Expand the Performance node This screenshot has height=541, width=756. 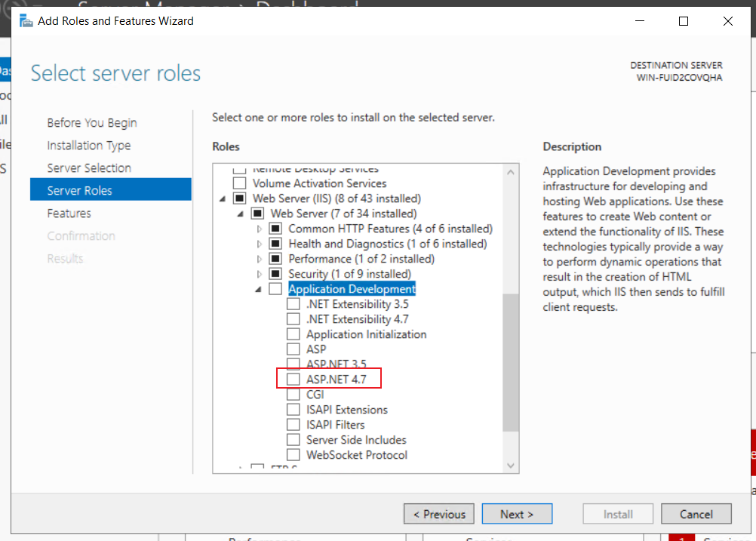[259, 260]
